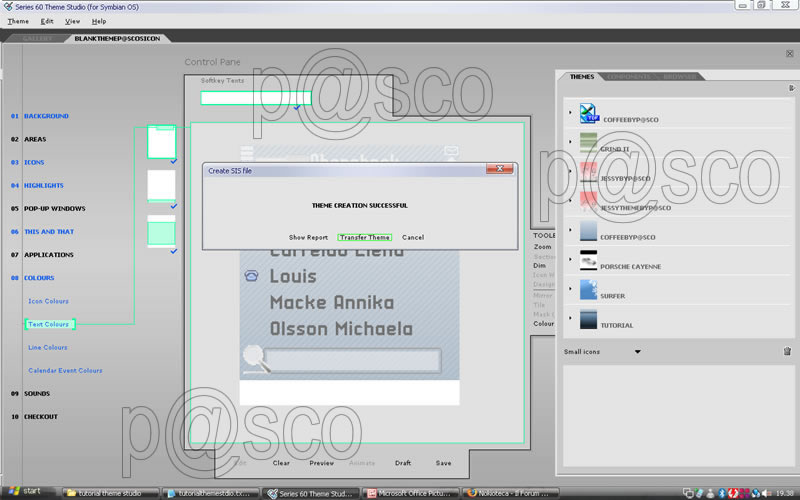Viewport: 800px width, 500px height.
Task: Select the JESSYTHEMEBYP@SCO theme thumbnail
Action: click(588, 202)
